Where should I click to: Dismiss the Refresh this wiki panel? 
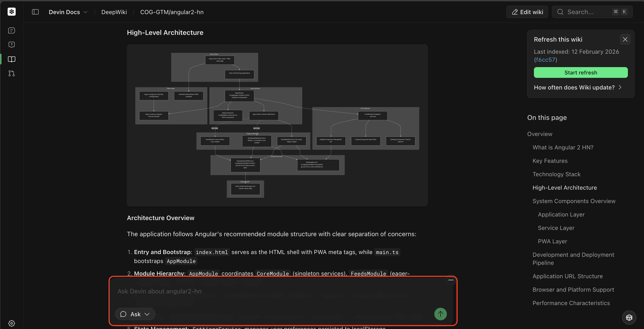point(625,39)
